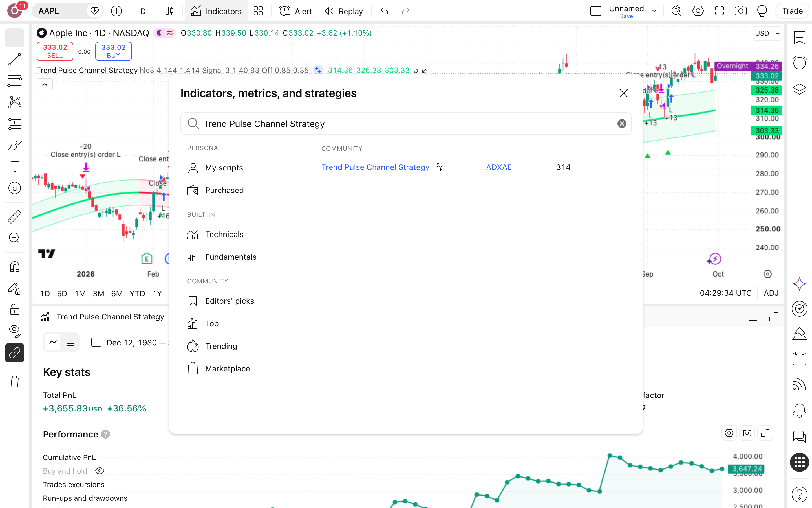Open author ADXAE profile link
812x508 pixels.
tap(498, 167)
